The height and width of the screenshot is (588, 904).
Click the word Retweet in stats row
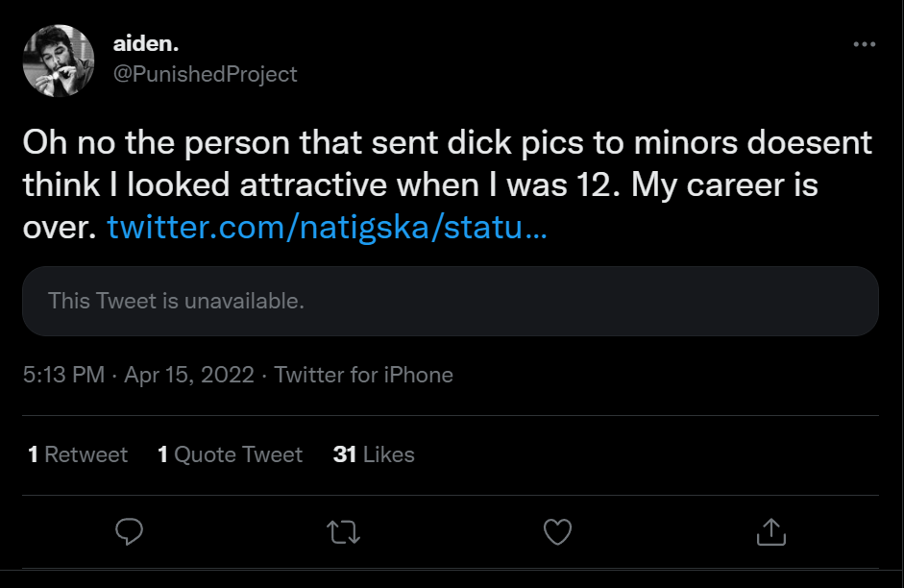tap(86, 454)
